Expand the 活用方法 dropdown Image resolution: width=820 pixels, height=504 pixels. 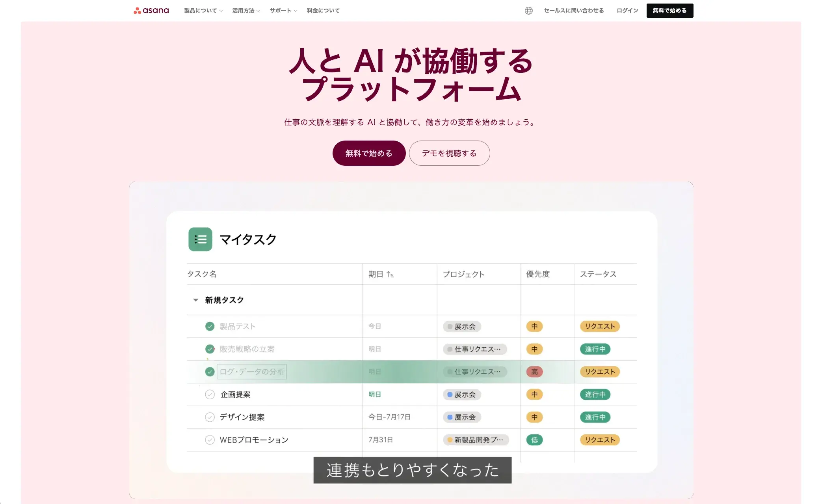click(x=245, y=11)
